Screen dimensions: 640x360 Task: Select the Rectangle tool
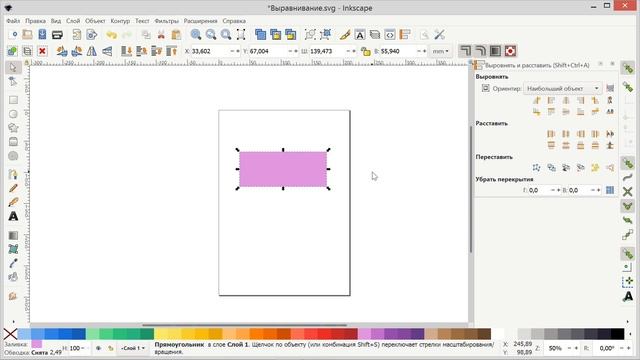(13, 100)
